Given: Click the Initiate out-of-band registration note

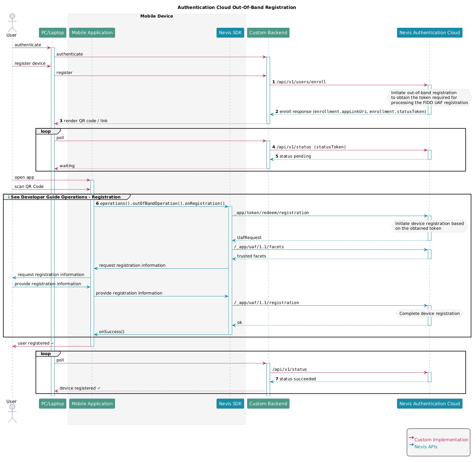Looking at the screenshot, I should point(429,98).
